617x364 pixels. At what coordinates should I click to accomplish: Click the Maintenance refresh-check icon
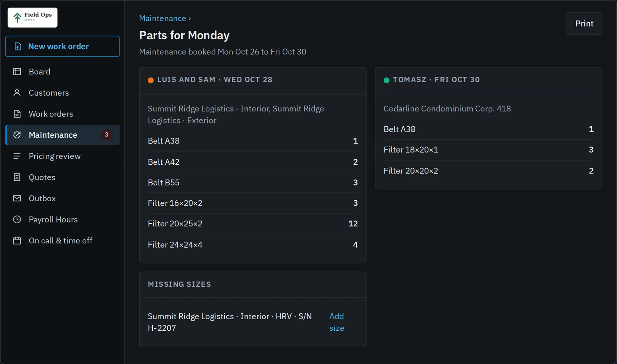click(17, 135)
